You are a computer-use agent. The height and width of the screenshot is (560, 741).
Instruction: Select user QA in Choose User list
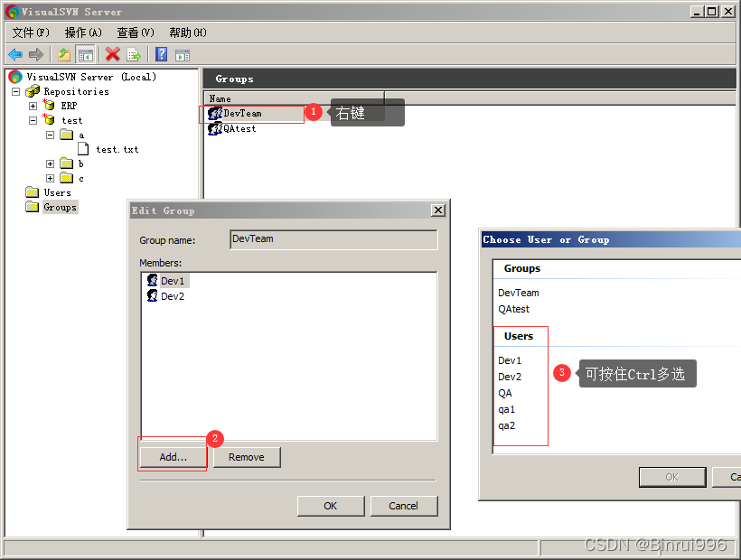coord(505,393)
